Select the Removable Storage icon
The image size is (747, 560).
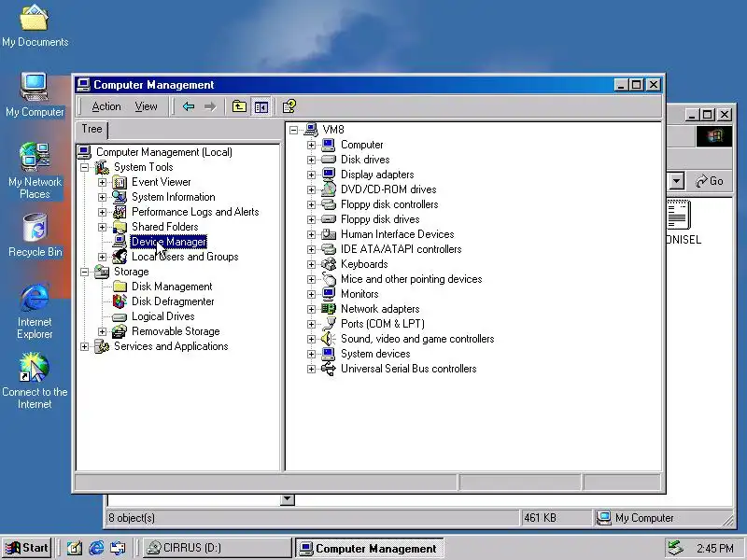(x=120, y=331)
